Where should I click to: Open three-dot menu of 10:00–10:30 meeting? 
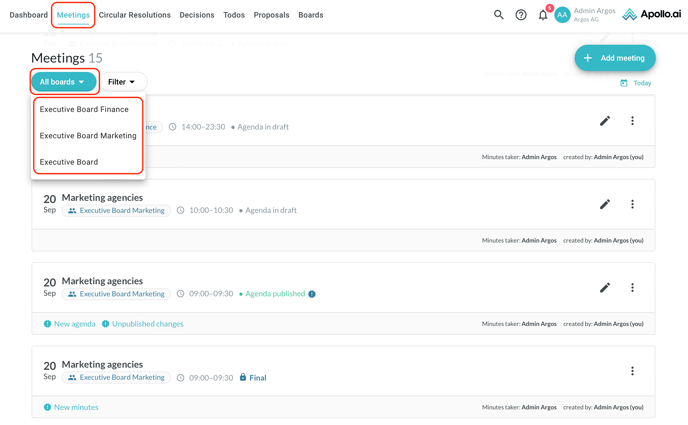pyautogui.click(x=632, y=204)
